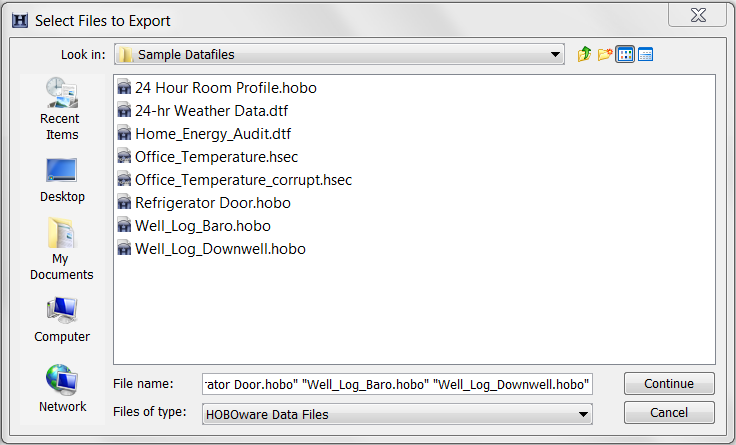Click the Continue button
Screen dimensions: 736x445
(669, 383)
